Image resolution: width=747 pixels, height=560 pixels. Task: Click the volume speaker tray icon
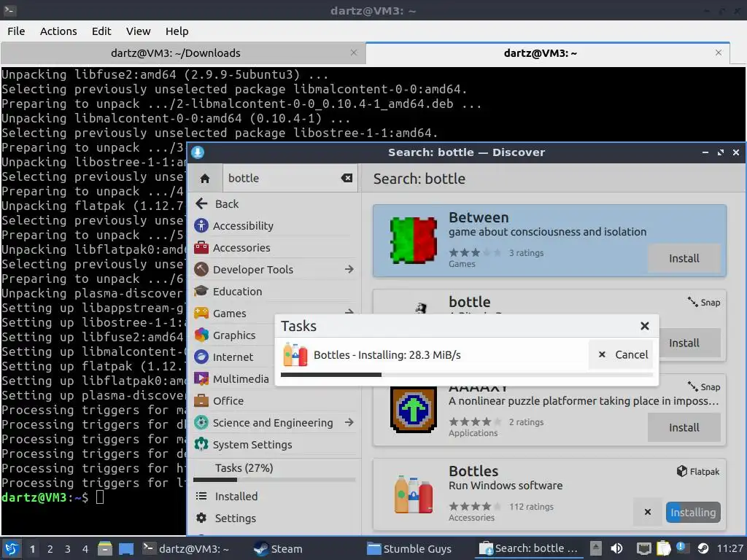click(x=616, y=548)
